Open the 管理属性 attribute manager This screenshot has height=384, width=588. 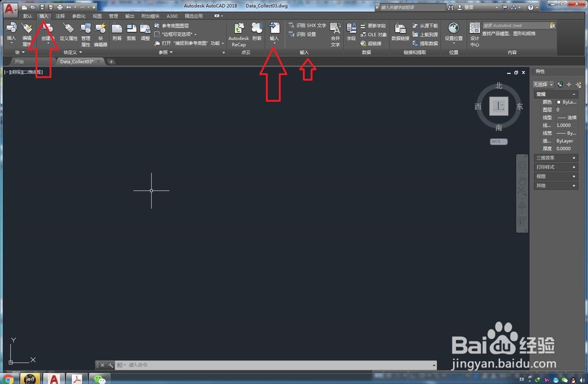tap(85, 34)
